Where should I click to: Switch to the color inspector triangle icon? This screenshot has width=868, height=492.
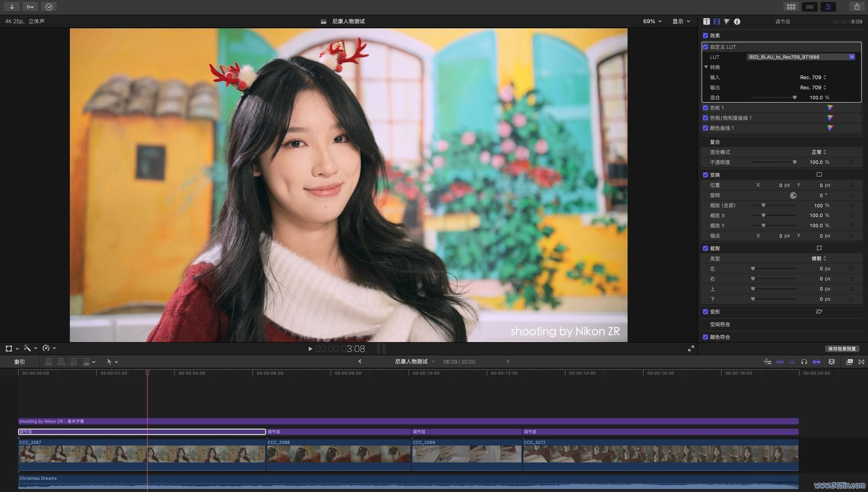click(x=727, y=21)
